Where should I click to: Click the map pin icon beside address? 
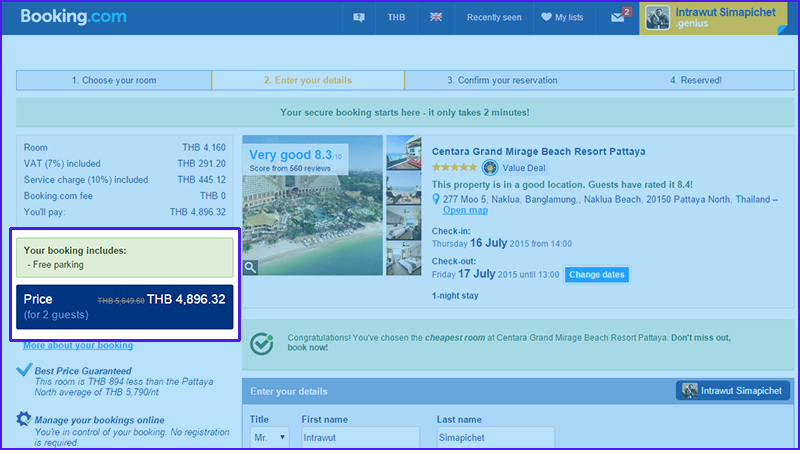(x=437, y=200)
